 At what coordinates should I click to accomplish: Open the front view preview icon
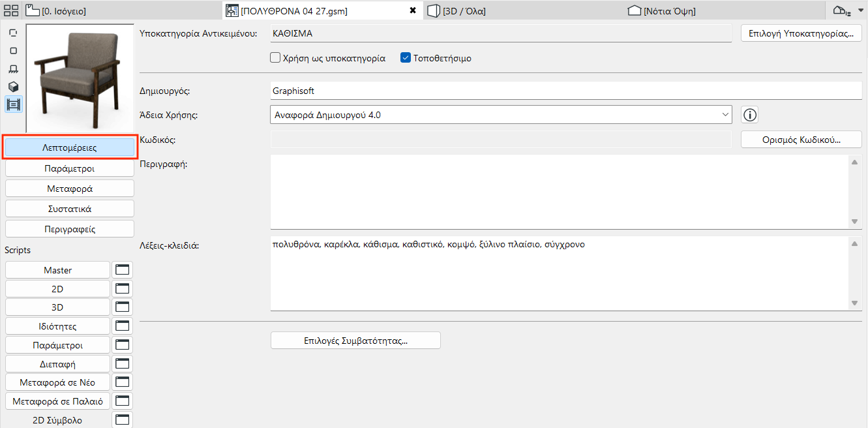point(13,68)
